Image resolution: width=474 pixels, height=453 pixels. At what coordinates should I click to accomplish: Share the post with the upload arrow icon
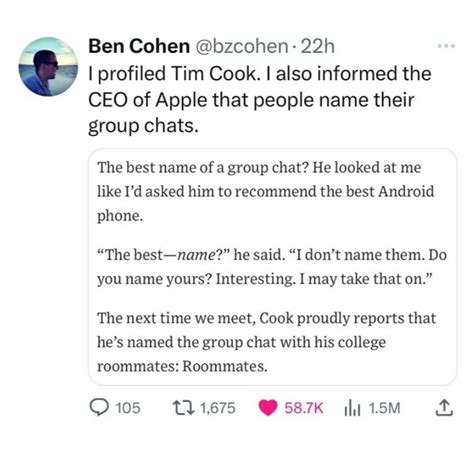click(x=444, y=408)
